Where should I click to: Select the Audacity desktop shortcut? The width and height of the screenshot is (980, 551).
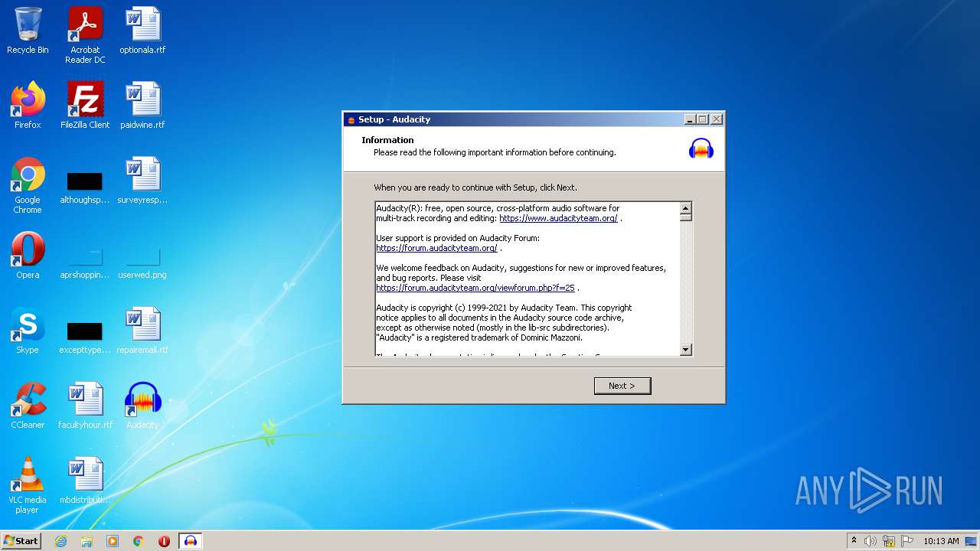tap(142, 406)
